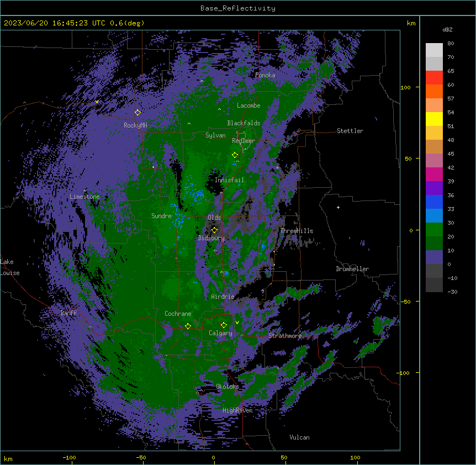Click the Sundre label

pos(161,216)
